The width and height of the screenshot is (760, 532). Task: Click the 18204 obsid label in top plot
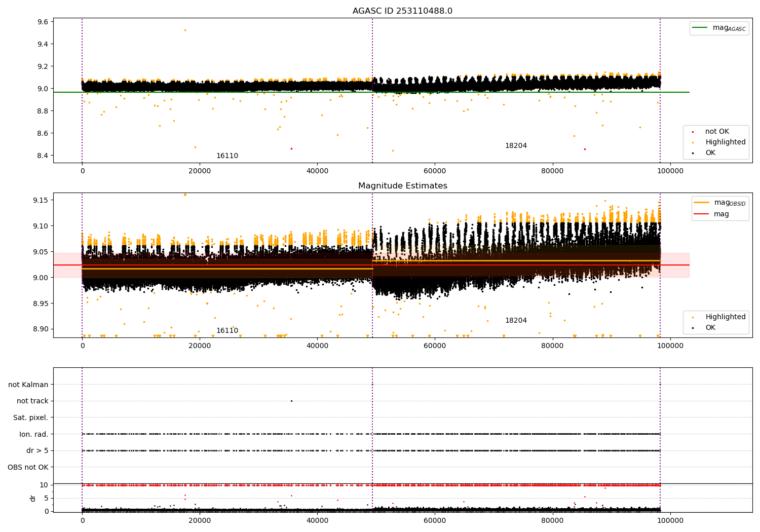(x=516, y=146)
